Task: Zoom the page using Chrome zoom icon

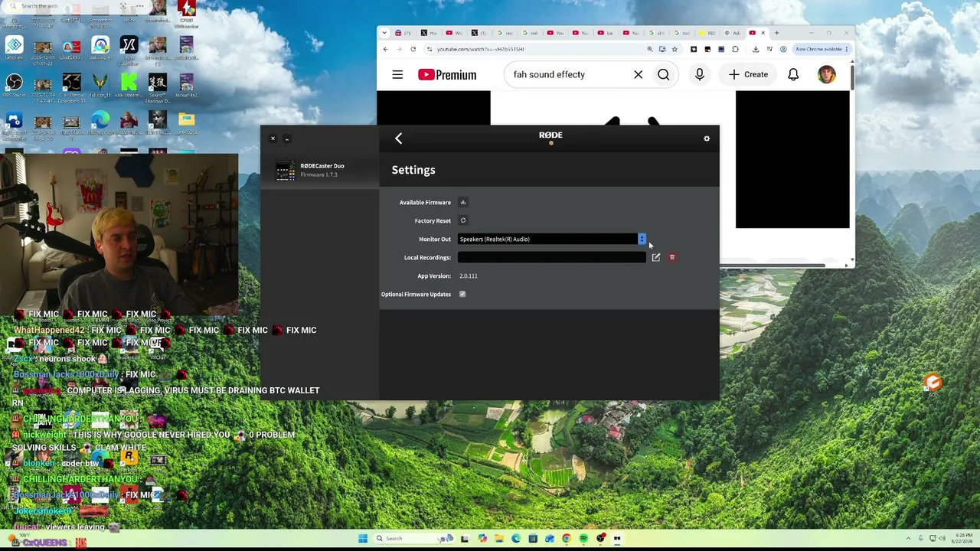Action: [650, 49]
